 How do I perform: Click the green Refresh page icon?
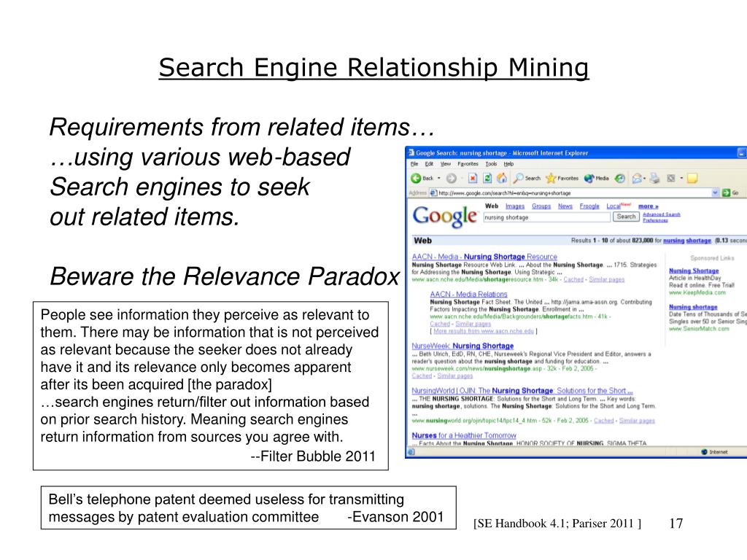tap(487, 178)
